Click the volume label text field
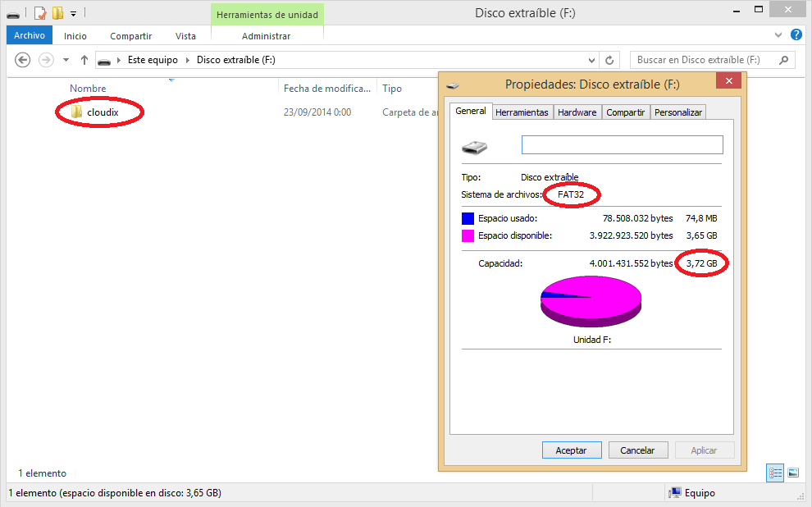The height and width of the screenshot is (507, 812). pos(622,145)
